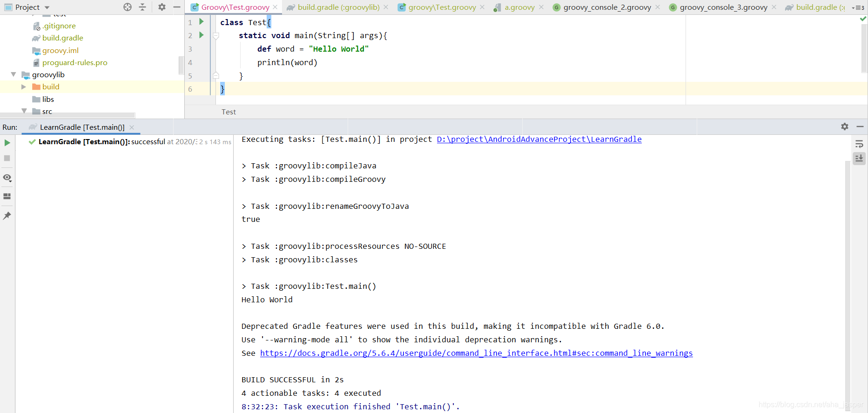Click "Hello World" string in code
868x413 pixels.
pyautogui.click(x=338, y=49)
